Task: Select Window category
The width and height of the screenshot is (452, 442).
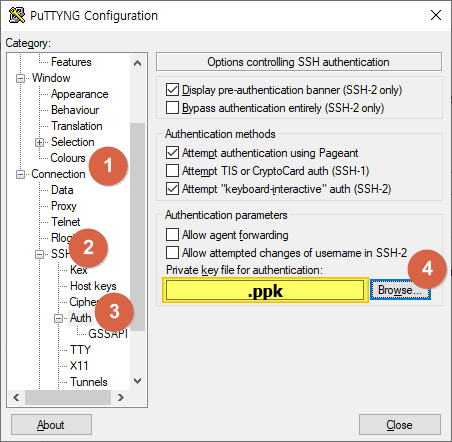Action: [x=51, y=78]
